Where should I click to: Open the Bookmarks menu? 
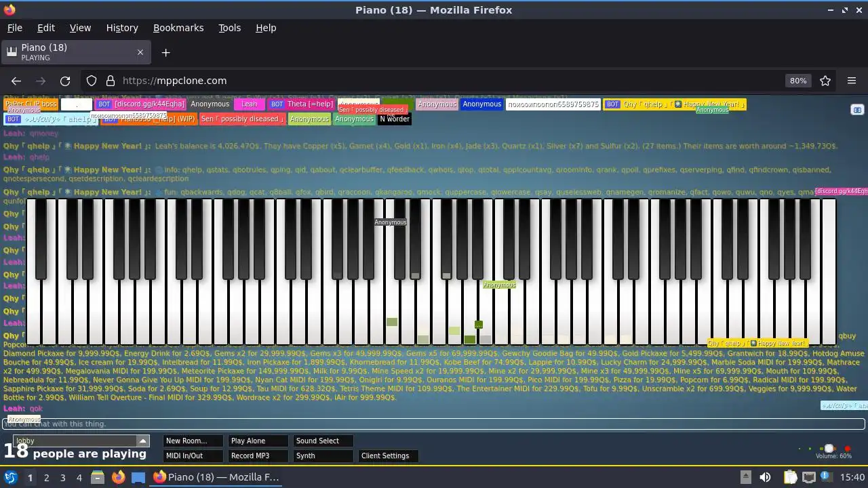(x=178, y=28)
